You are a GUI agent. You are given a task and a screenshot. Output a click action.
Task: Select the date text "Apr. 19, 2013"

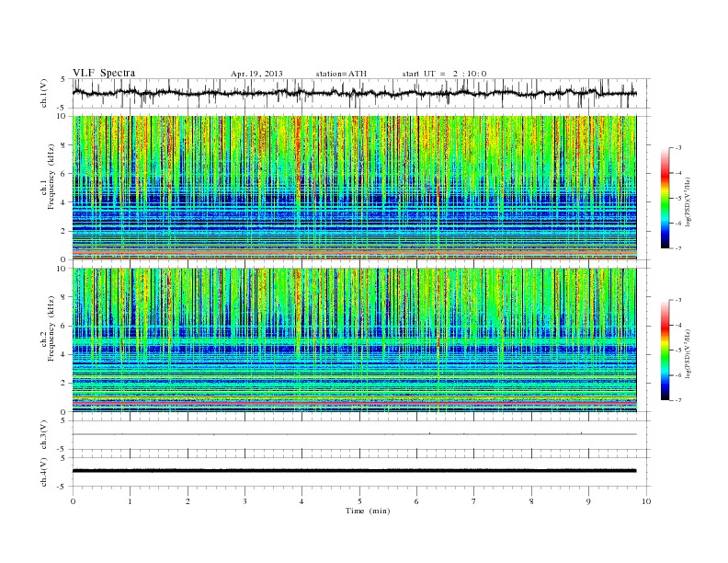pos(256,74)
